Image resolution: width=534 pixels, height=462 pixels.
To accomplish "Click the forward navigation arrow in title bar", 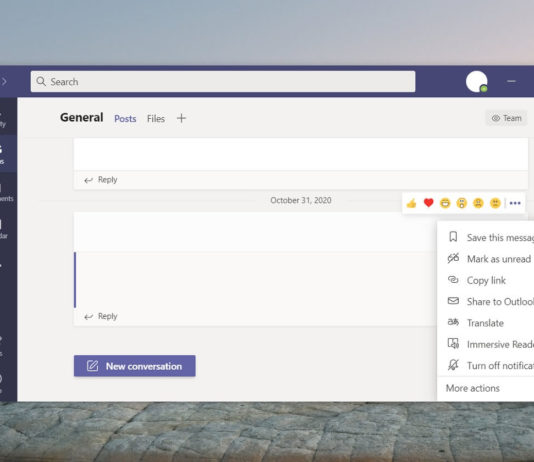I will point(4,81).
